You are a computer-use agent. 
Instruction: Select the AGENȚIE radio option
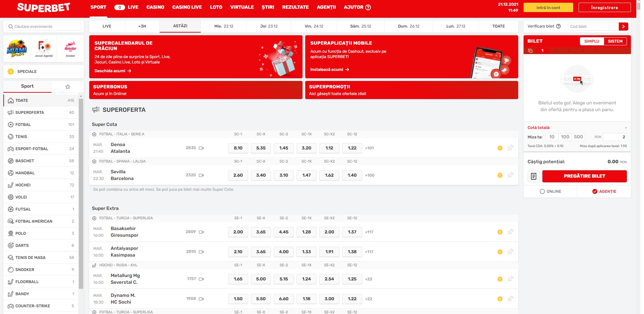(x=595, y=191)
